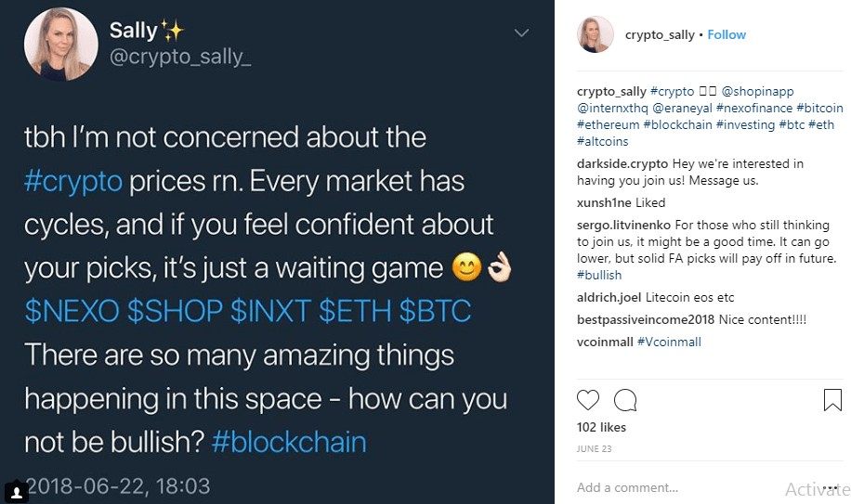Save post with bookmark icon
Screen dimensions: 851x504
[x=832, y=400]
